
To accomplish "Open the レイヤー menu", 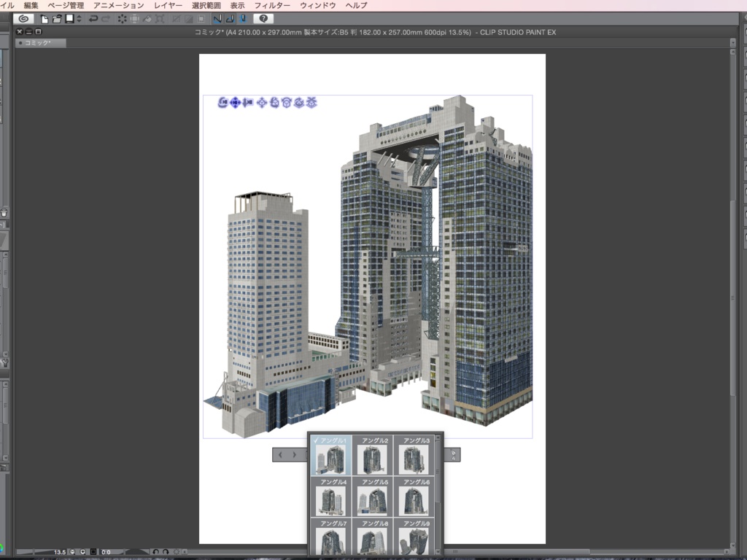I will point(168,4).
